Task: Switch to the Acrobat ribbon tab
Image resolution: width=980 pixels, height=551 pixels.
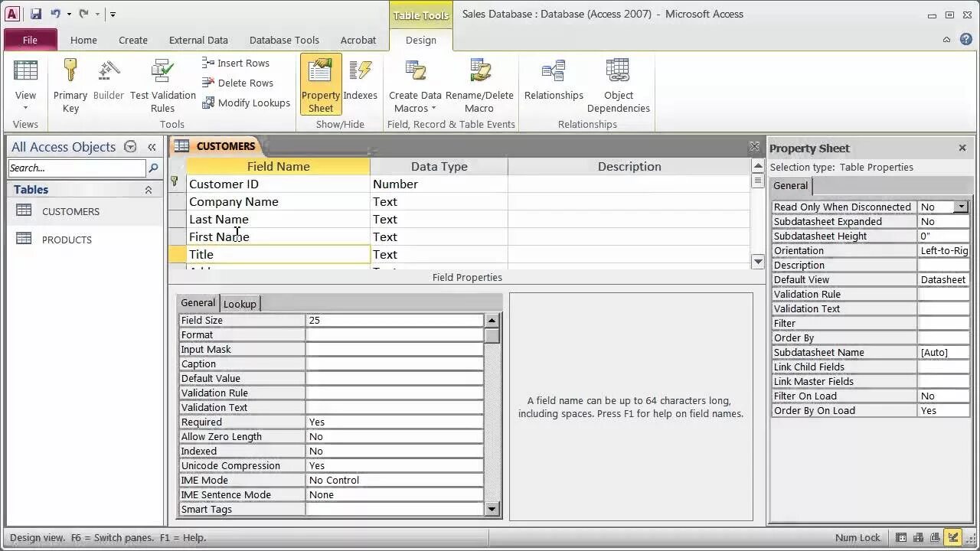Action: pyautogui.click(x=358, y=40)
